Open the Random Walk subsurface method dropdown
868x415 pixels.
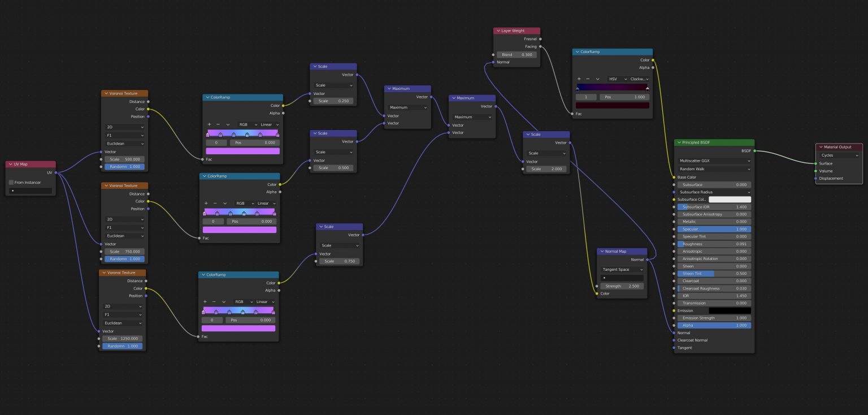(x=714, y=169)
